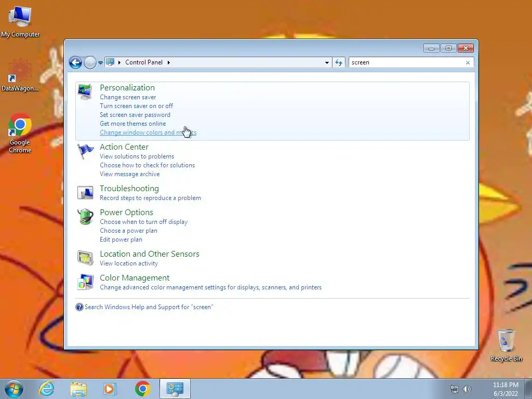The width and height of the screenshot is (532, 399).
Task: Click Record steps to reproduce a problem
Action: [150, 198]
